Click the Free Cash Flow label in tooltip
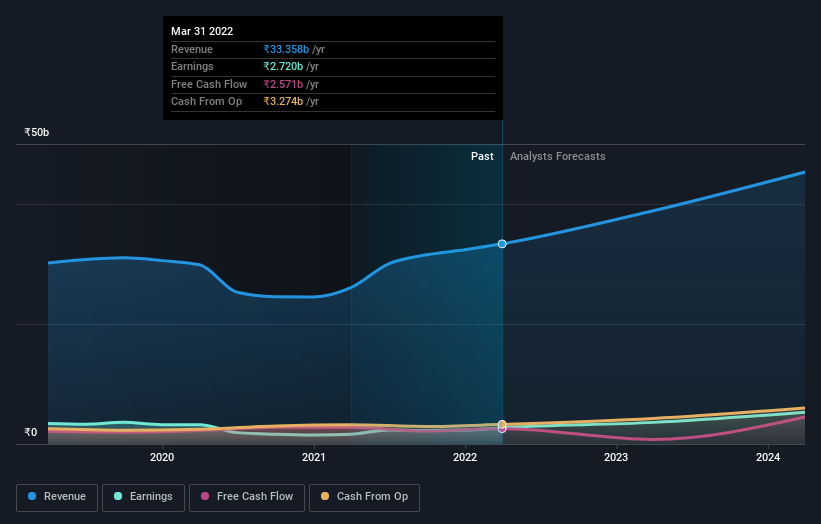This screenshot has width=821, height=524. [209, 84]
